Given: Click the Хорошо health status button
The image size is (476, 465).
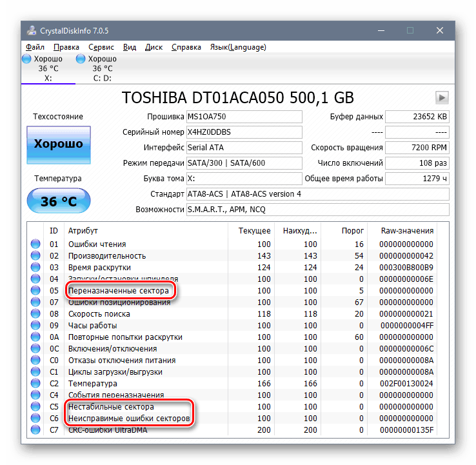Looking at the screenshot, I should (x=59, y=144).
